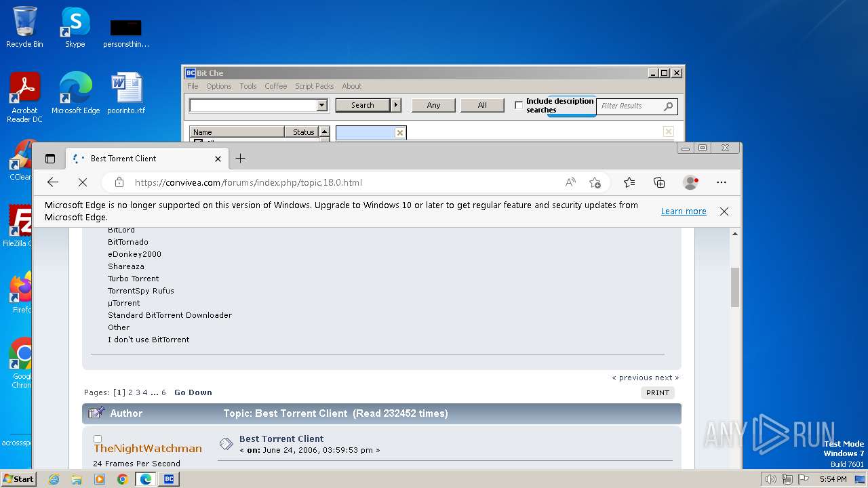Dismiss the Edge unsupported notification bar

click(x=724, y=211)
